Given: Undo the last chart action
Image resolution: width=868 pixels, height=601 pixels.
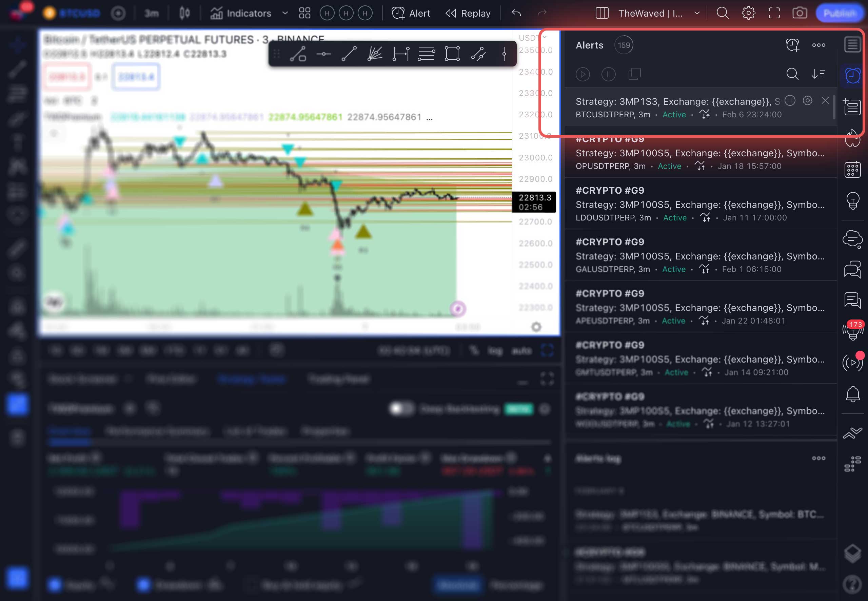Looking at the screenshot, I should pyautogui.click(x=516, y=14).
